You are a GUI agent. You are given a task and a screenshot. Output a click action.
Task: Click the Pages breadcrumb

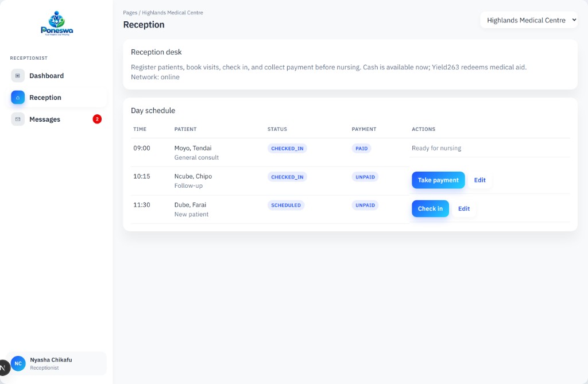tap(130, 13)
